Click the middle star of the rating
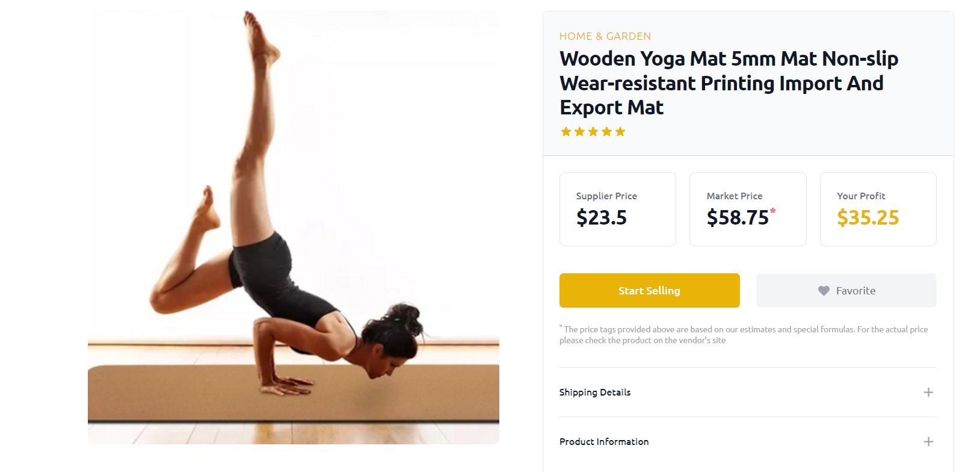 593,132
